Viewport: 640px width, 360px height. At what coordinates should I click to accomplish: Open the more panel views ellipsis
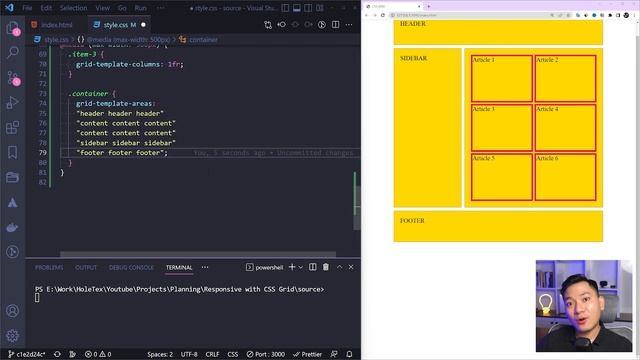(205, 267)
